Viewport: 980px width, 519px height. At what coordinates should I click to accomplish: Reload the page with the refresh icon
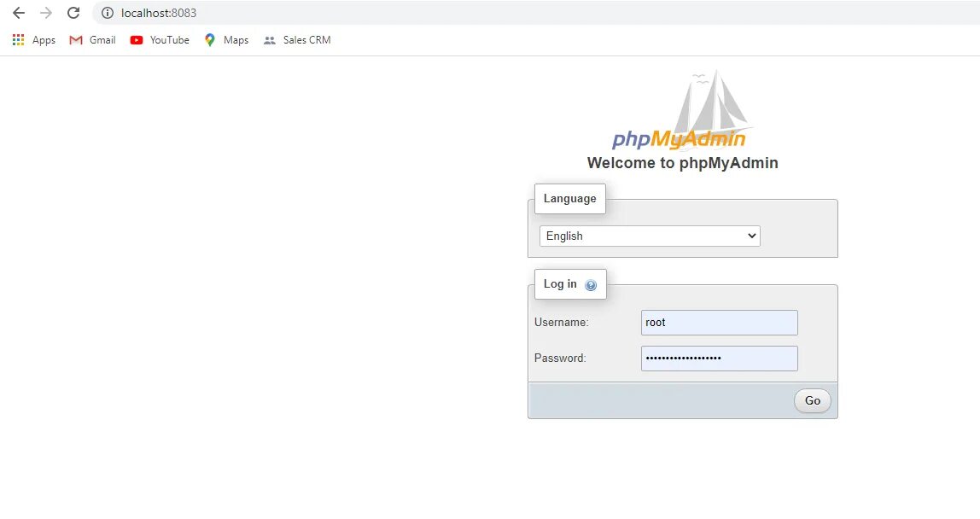(x=73, y=13)
